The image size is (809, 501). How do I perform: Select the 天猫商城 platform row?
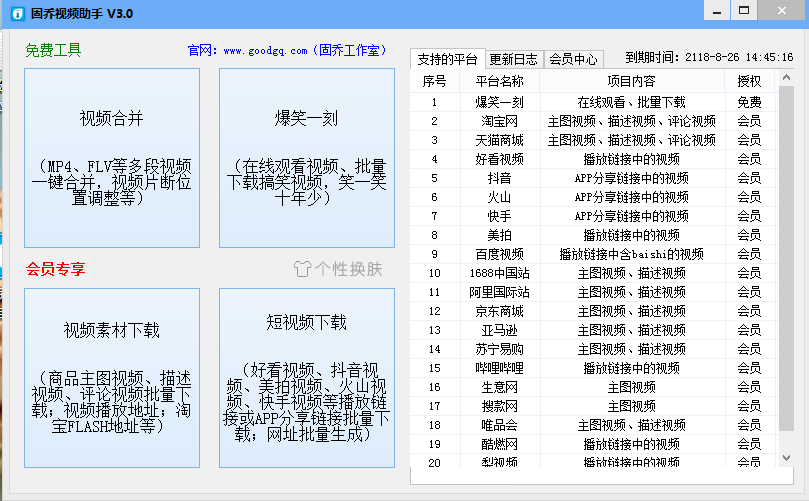coord(593,140)
